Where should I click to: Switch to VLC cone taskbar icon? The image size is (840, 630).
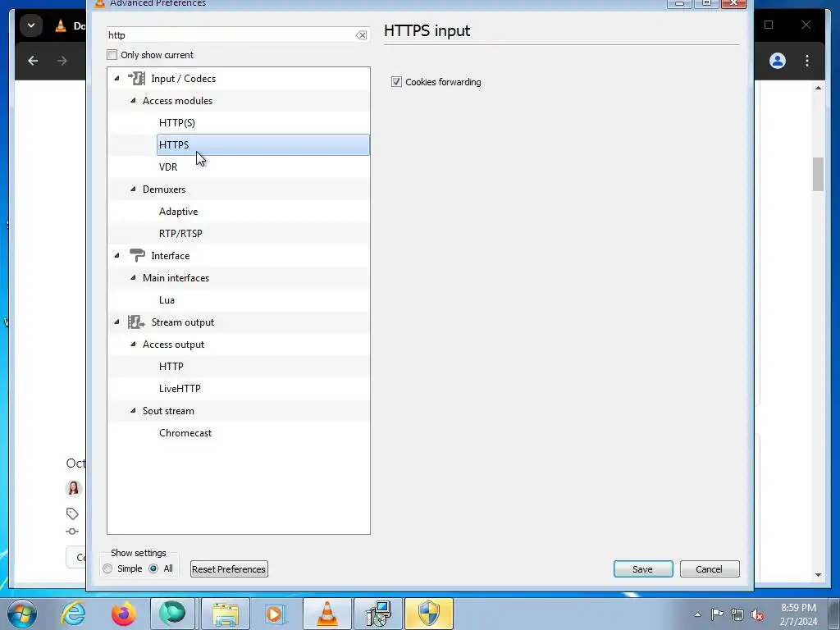pos(326,614)
